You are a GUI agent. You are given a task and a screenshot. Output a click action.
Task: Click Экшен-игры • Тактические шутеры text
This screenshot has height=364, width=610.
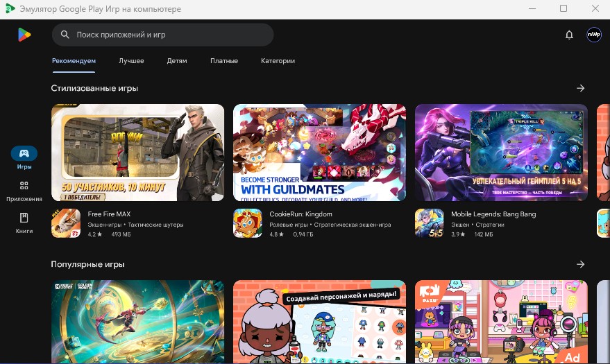click(135, 225)
